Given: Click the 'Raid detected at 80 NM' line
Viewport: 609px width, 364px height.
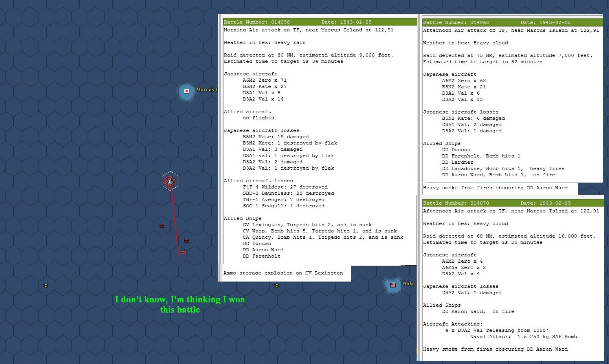Looking at the screenshot, I should 308,55.
